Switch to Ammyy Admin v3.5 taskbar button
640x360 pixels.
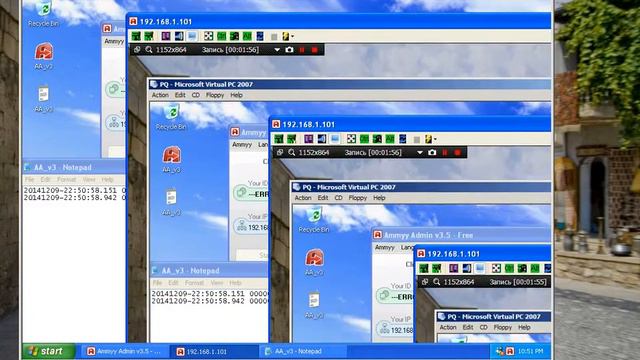pos(124,351)
